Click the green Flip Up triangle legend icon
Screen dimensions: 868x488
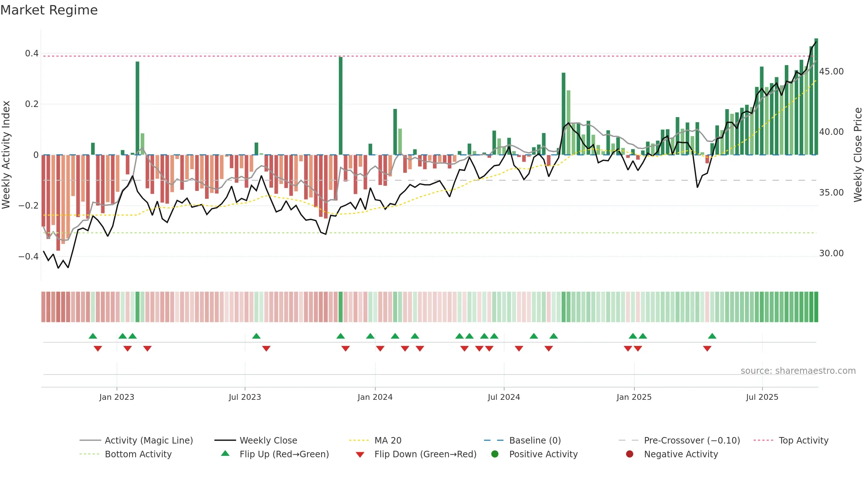coord(225,453)
